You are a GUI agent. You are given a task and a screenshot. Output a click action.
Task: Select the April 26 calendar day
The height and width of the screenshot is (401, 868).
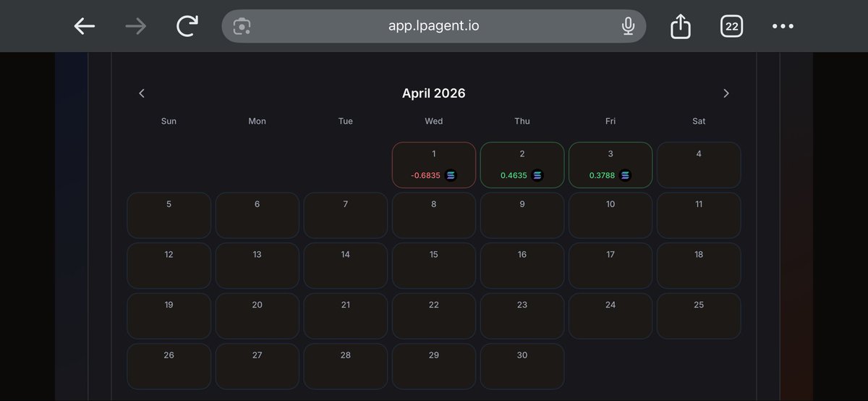[x=169, y=366]
